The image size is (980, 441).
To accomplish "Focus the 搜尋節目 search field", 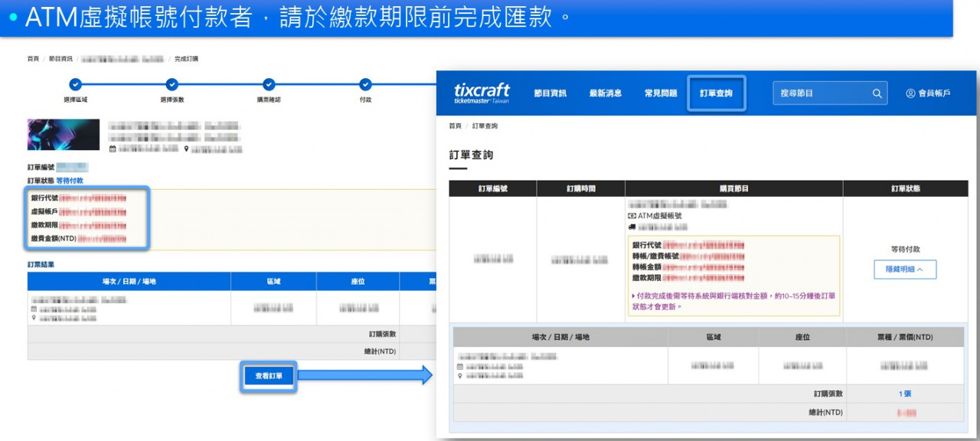I will click(822, 93).
